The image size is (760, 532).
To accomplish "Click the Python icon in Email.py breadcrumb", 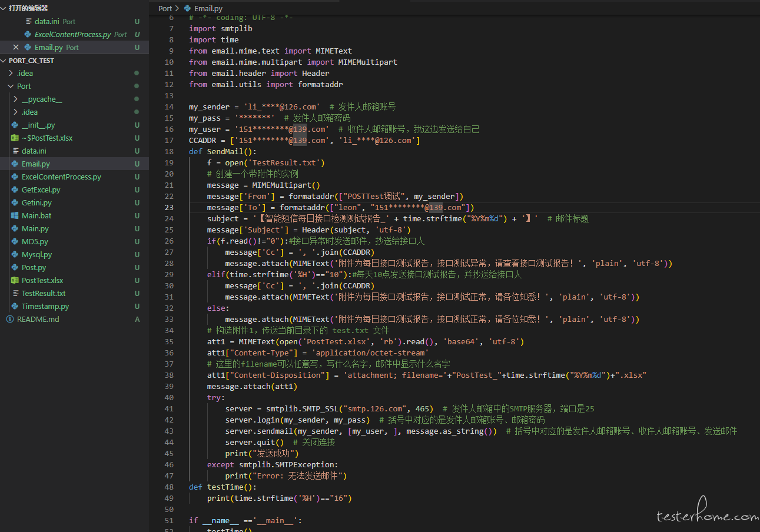I will 188,8.
